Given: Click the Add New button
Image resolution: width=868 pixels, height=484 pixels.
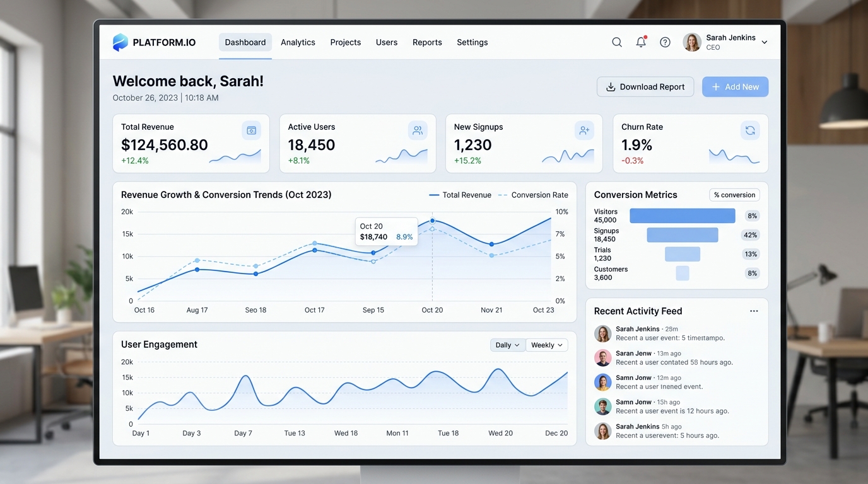Looking at the screenshot, I should point(735,87).
